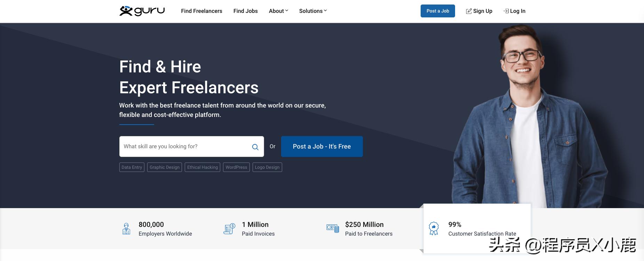Click Post a Job - It's Free button
Viewport: 644px width, 261px height.
pyautogui.click(x=322, y=147)
